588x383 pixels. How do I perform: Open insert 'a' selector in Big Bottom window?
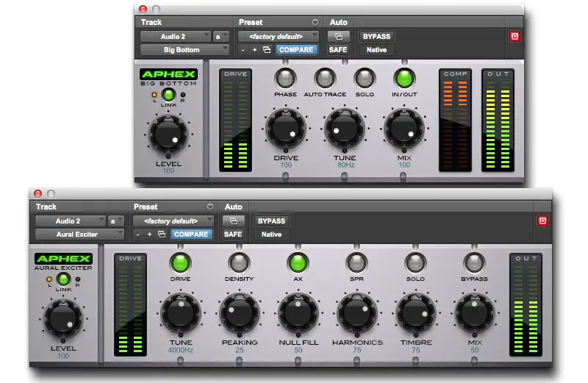pos(220,36)
